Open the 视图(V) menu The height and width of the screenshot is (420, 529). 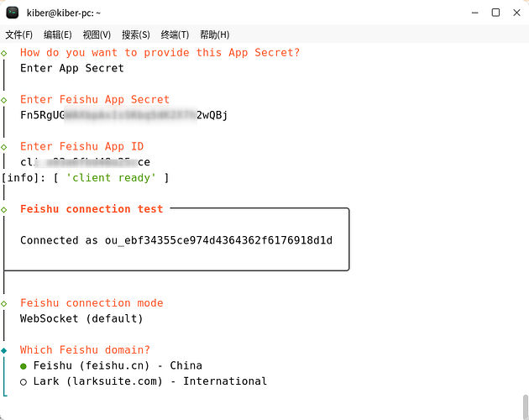click(97, 34)
